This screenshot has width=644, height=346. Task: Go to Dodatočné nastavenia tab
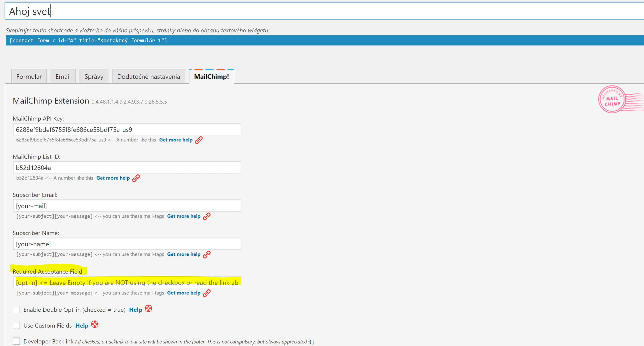[x=148, y=76]
